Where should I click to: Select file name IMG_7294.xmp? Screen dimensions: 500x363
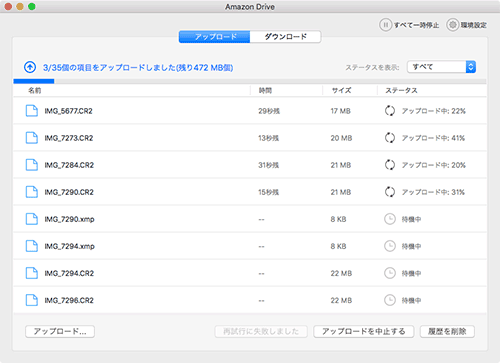[69, 246]
